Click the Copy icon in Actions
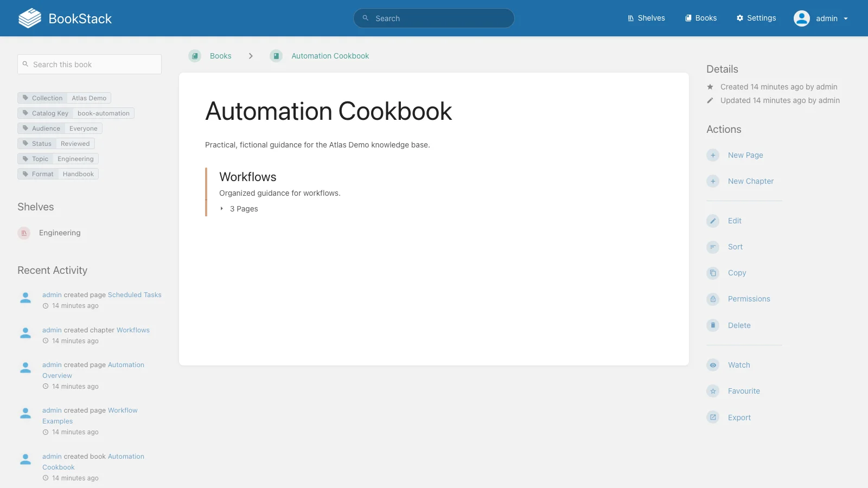The image size is (868, 488). point(713,273)
